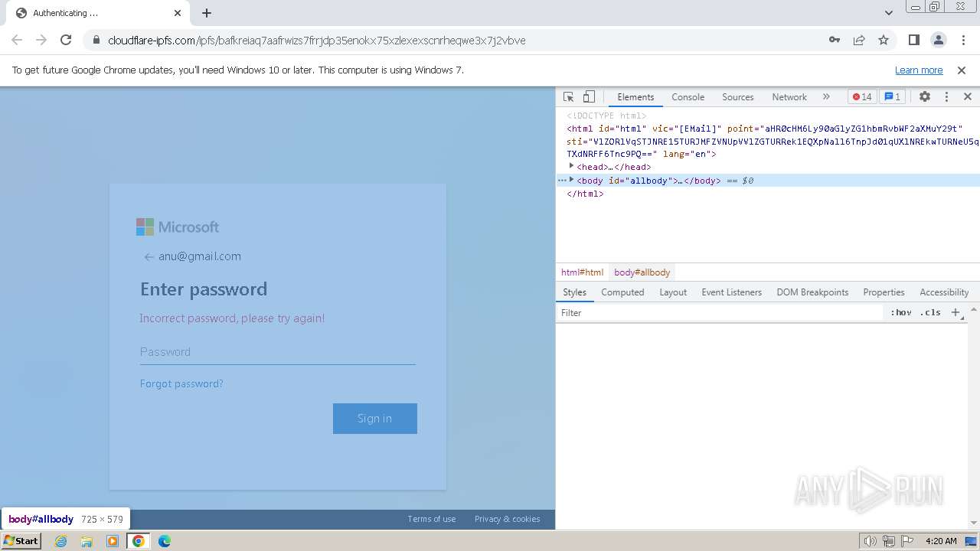Image resolution: width=980 pixels, height=551 pixels.
Task: Open the Computed pane
Action: 622,292
